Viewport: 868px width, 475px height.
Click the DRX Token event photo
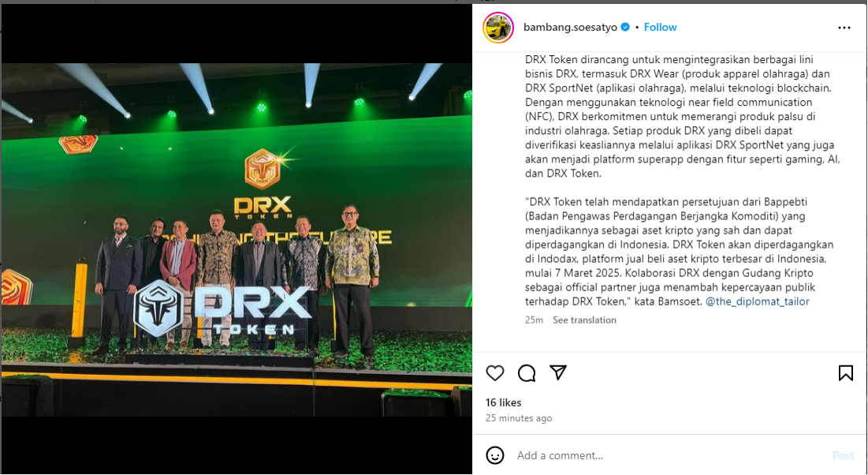point(237,239)
